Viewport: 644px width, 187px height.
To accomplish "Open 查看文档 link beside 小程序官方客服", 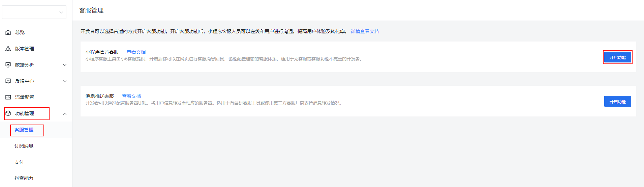I will tap(136, 52).
